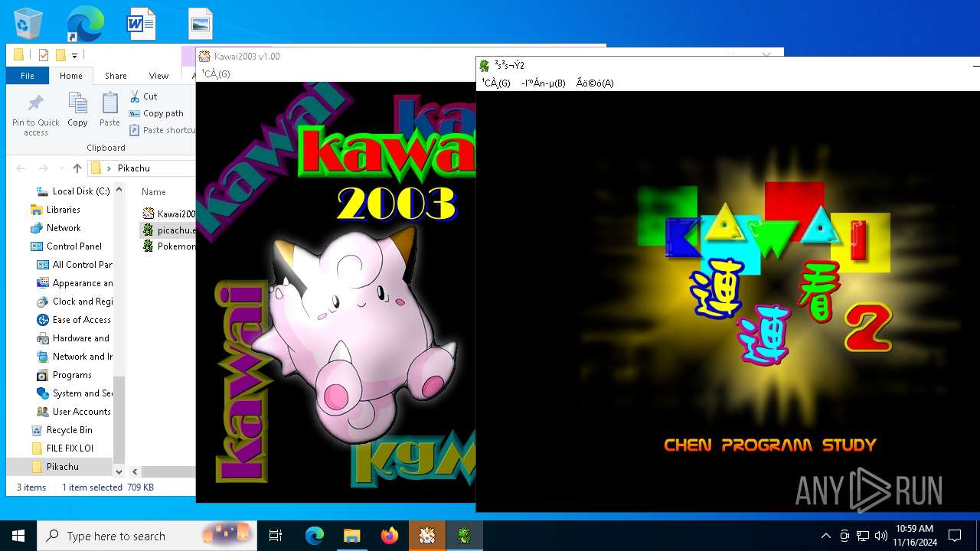Viewport: 980px width, 551px height.
Task: Open the (A) menu in Kawai 2 window
Action: (x=595, y=83)
